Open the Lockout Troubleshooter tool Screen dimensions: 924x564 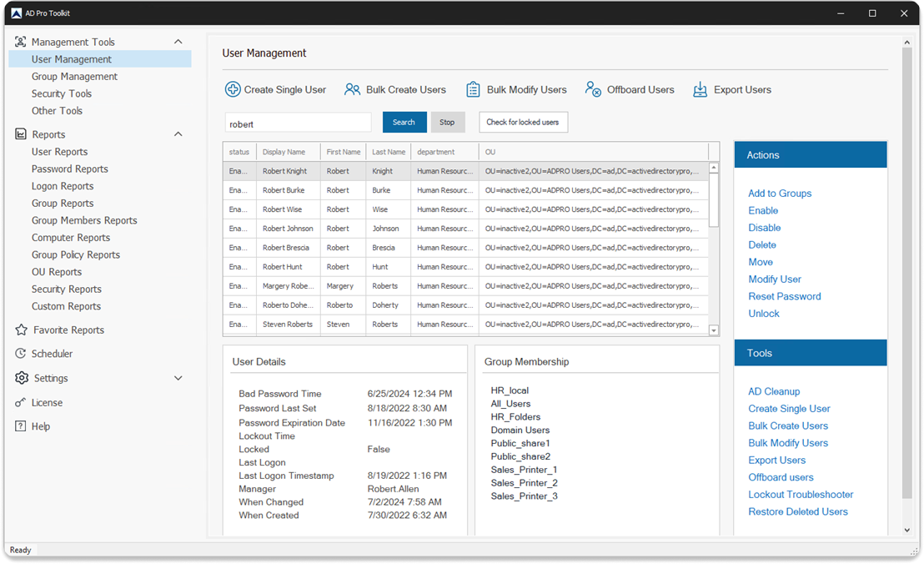pos(800,494)
